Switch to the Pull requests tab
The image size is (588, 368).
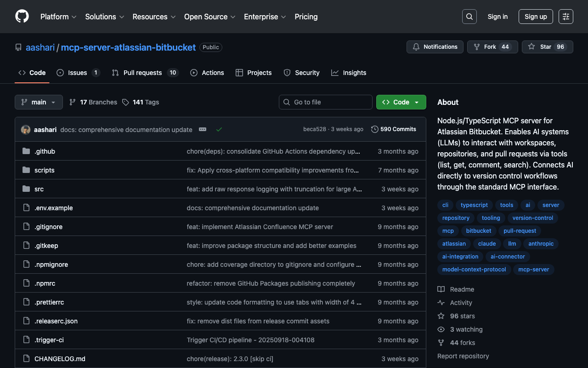click(142, 73)
